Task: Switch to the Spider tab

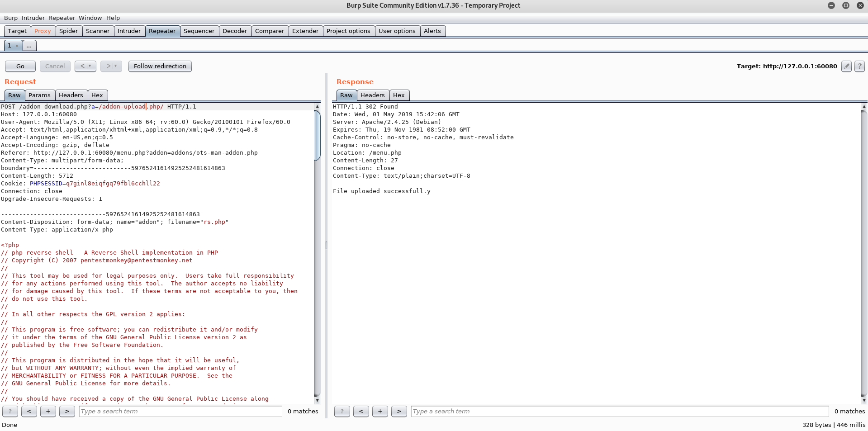Action: [x=69, y=31]
